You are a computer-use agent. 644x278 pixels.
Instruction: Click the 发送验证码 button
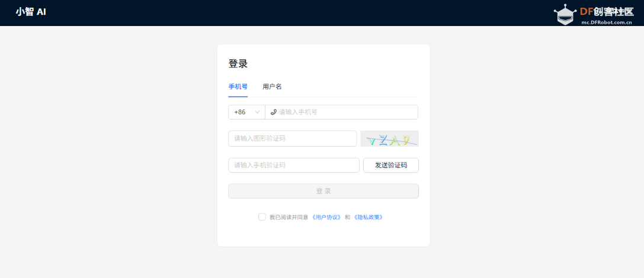[x=391, y=165]
